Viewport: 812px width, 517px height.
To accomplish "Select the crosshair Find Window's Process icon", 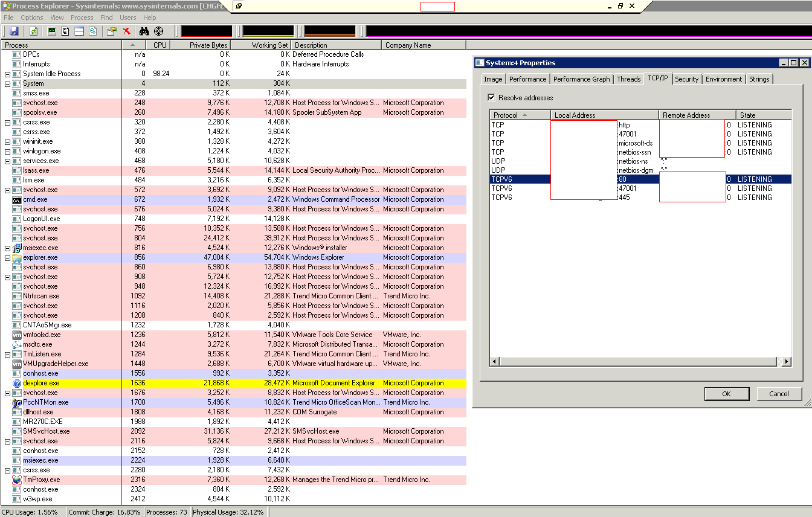I will 158,31.
